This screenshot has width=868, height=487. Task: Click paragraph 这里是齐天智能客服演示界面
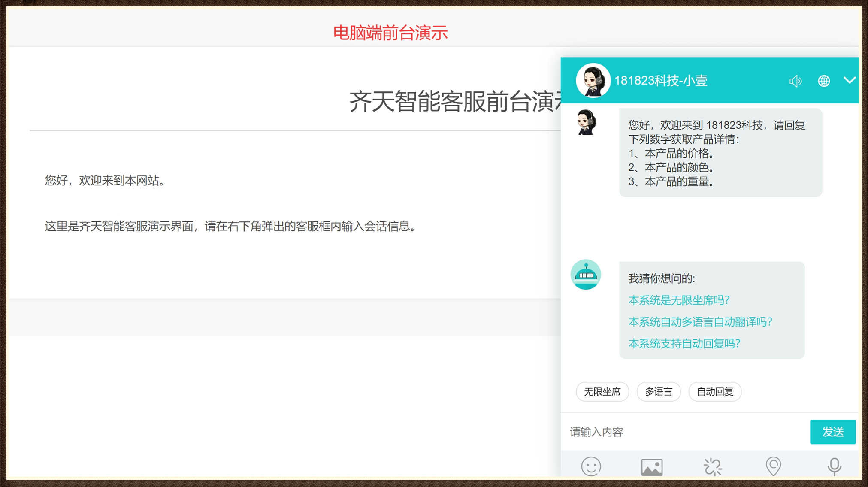[231, 226]
